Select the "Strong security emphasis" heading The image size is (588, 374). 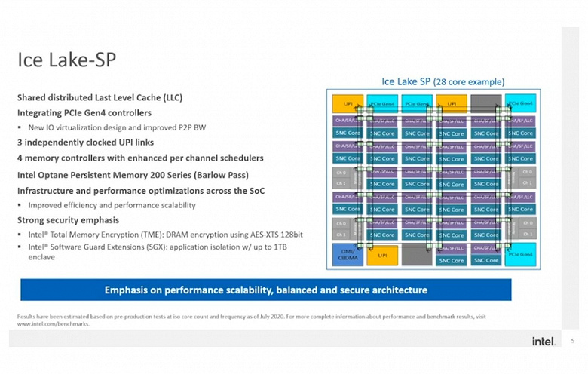[x=69, y=220]
